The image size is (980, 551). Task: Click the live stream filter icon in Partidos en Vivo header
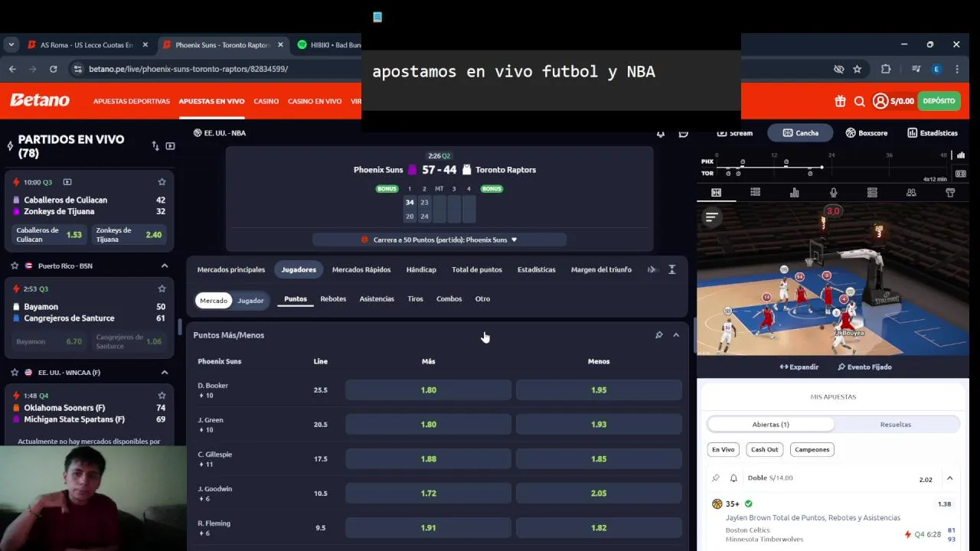pyautogui.click(x=170, y=146)
